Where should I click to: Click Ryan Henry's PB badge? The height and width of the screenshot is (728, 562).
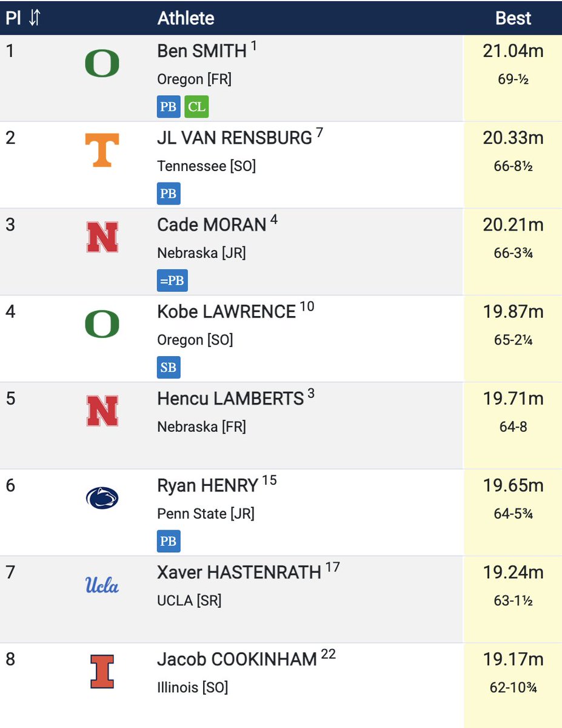169,541
